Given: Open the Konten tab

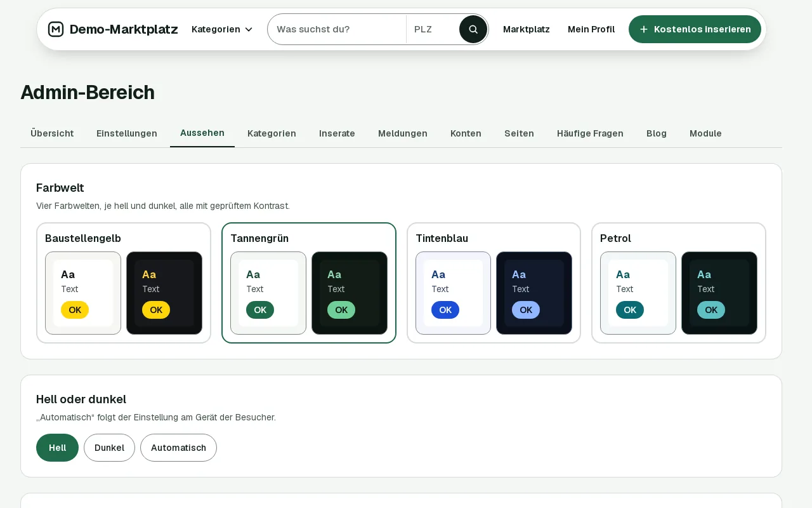Looking at the screenshot, I should (466, 133).
